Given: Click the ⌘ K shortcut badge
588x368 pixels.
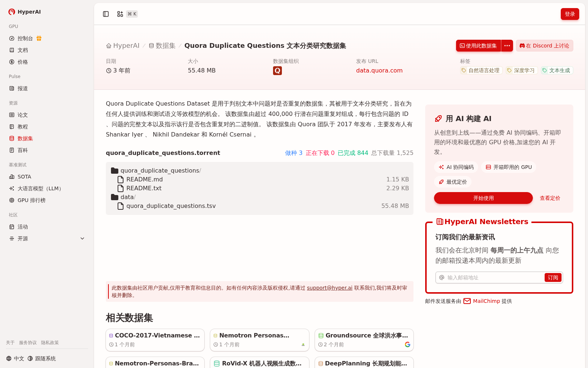Looking at the screenshot, I should [132, 14].
